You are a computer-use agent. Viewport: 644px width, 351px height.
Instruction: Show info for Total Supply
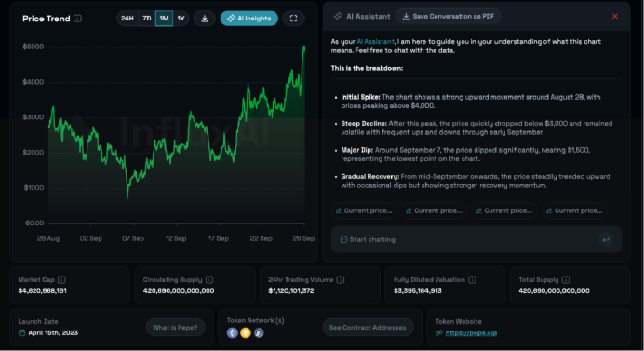tap(566, 279)
